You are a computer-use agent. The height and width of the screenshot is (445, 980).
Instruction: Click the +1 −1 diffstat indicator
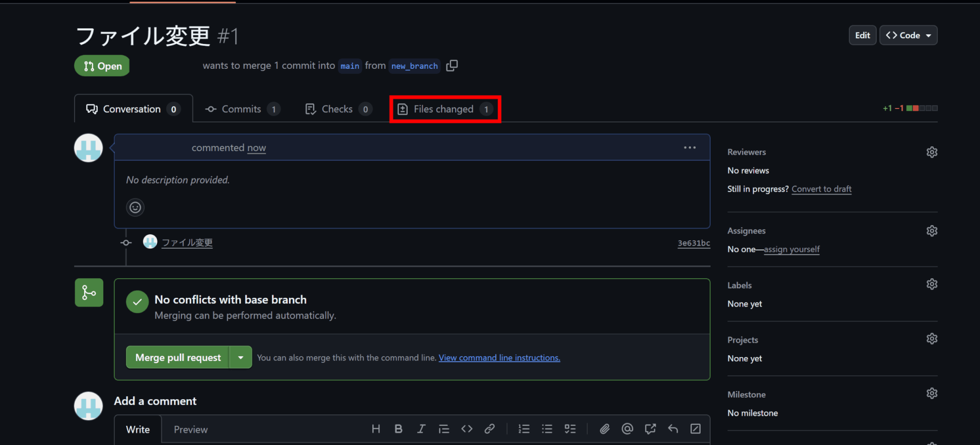point(910,108)
